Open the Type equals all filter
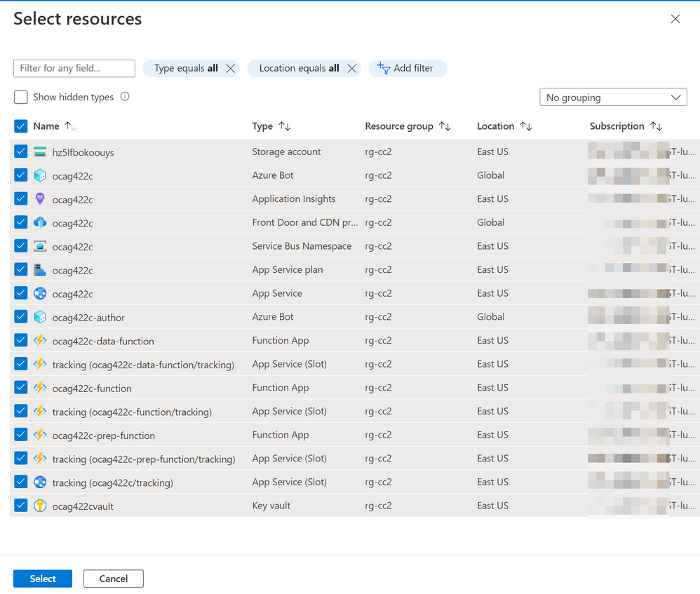The width and height of the screenshot is (700, 594). click(x=185, y=68)
